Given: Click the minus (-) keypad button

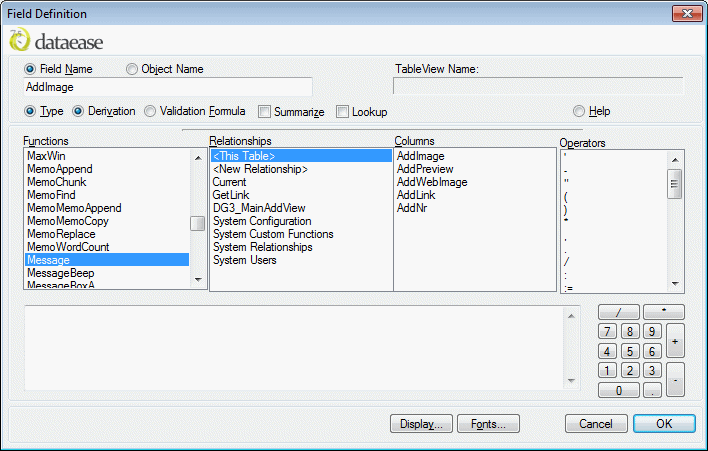Looking at the screenshot, I should (675, 380).
